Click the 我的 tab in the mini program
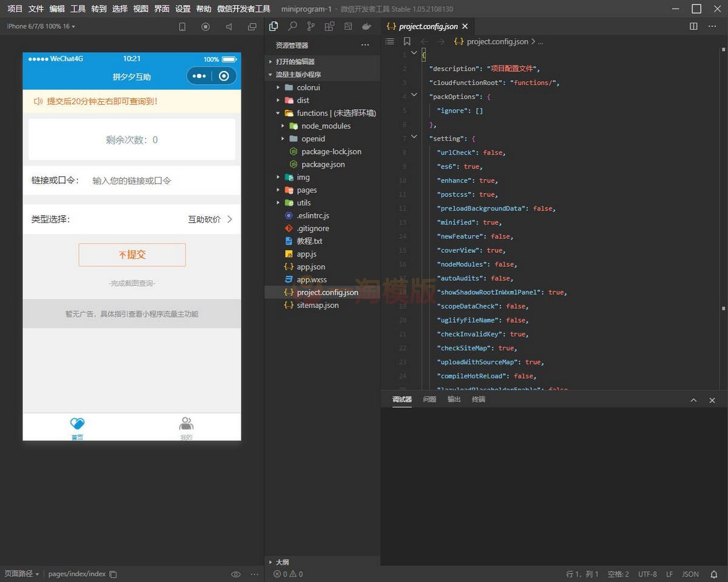This screenshot has width=728, height=582. pyautogui.click(x=186, y=428)
